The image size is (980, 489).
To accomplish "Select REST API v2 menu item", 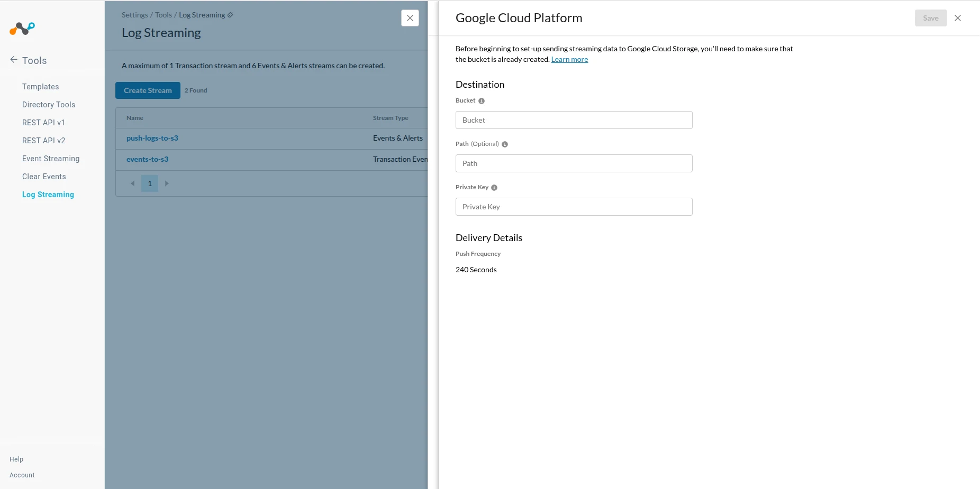I will pos(44,141).
